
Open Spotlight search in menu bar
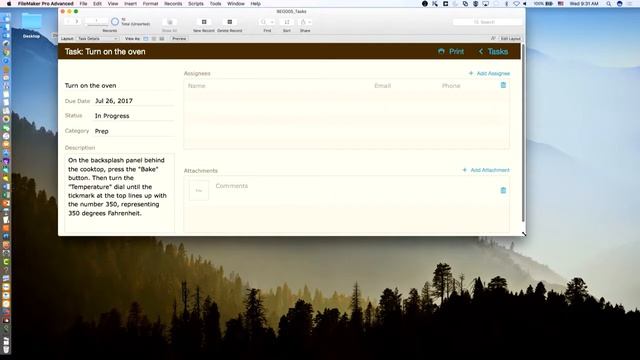click(x=609, y=4)
